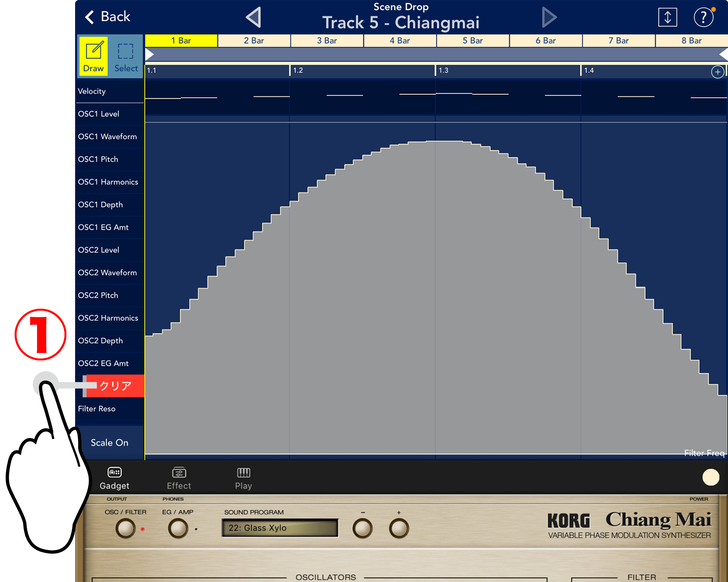Open the 4 Bar tab
The image size is (728, 582).
[x=400, y=41]
